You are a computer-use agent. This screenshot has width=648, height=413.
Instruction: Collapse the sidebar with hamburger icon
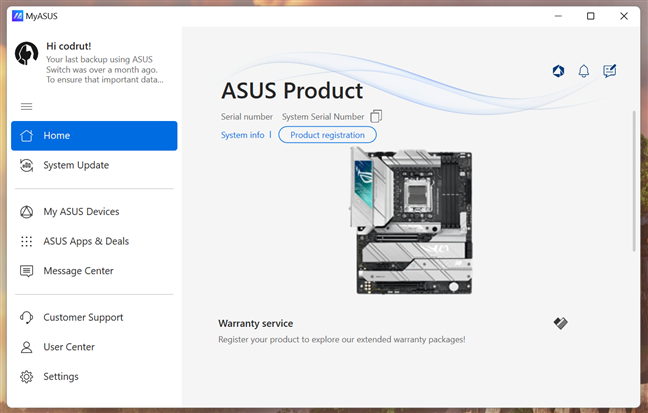click(26, 107)
